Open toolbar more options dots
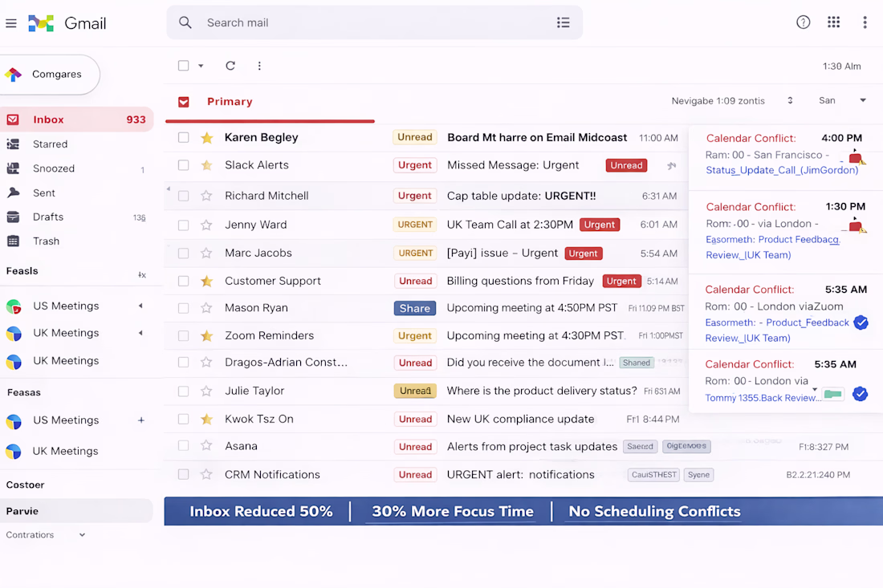The image size is (883, 588). click(259, 66)
